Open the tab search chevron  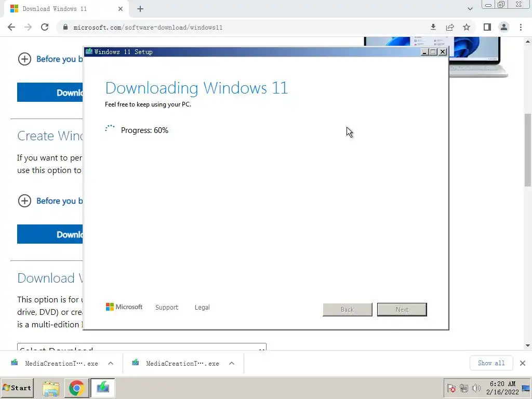pyautogui.click(x=470, y=9)
